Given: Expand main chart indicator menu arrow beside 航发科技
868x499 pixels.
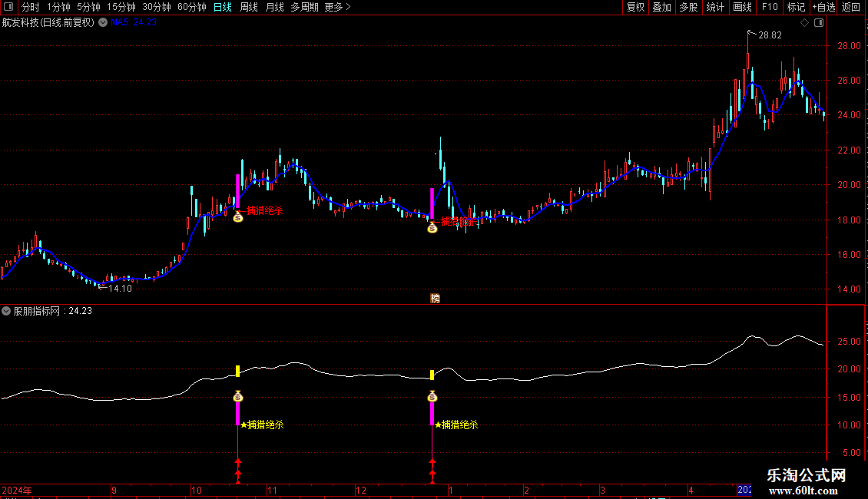Looking at the screenshot, I should coord(103,22).
